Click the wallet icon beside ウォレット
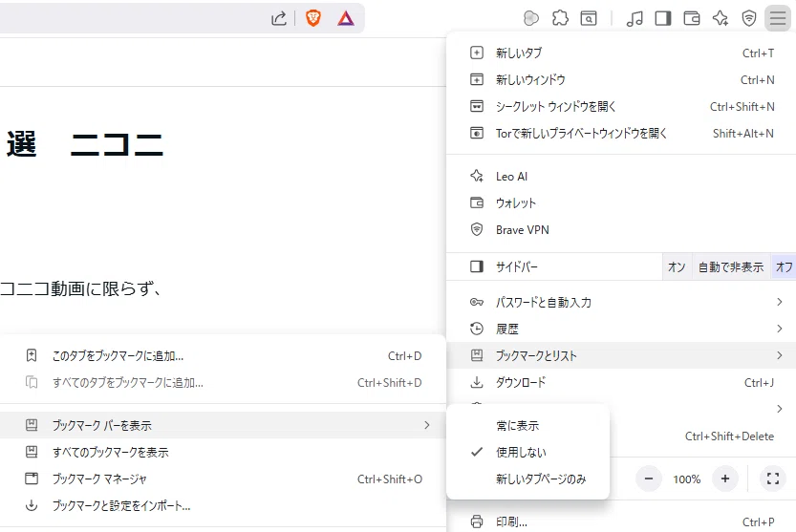Screen dimensions: 796x532 tap(477, 203)
